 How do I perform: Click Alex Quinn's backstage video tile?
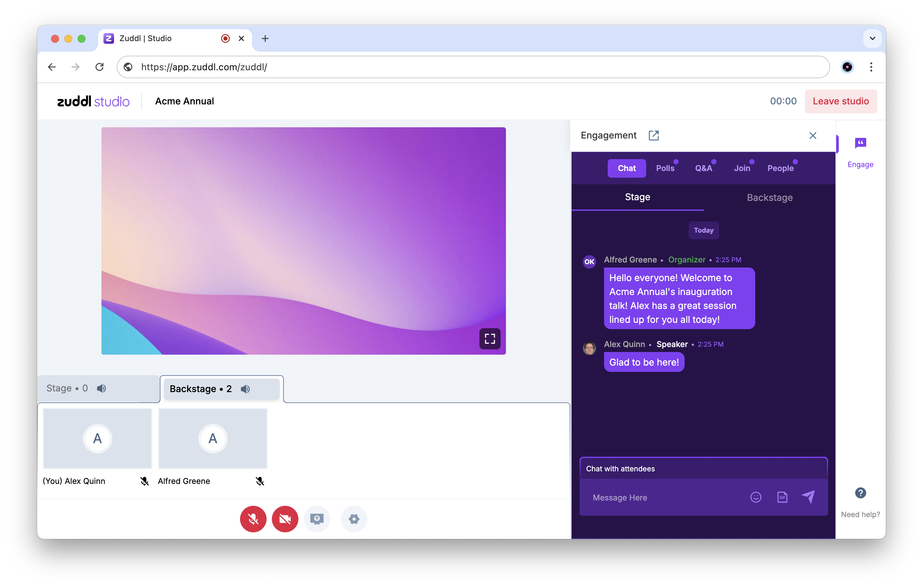[97, 438]
